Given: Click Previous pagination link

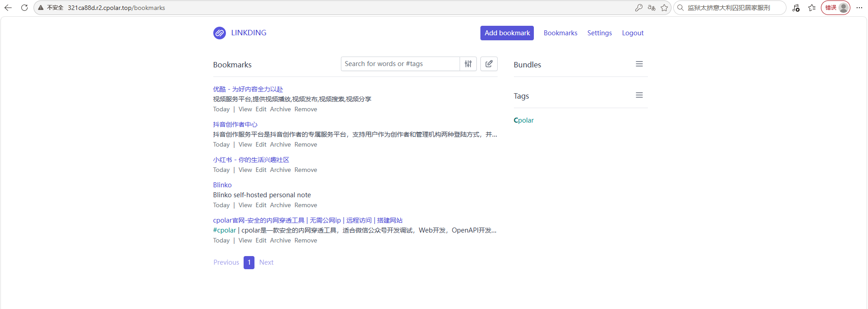Looking at the screenshot, I should tap(226, 262).
